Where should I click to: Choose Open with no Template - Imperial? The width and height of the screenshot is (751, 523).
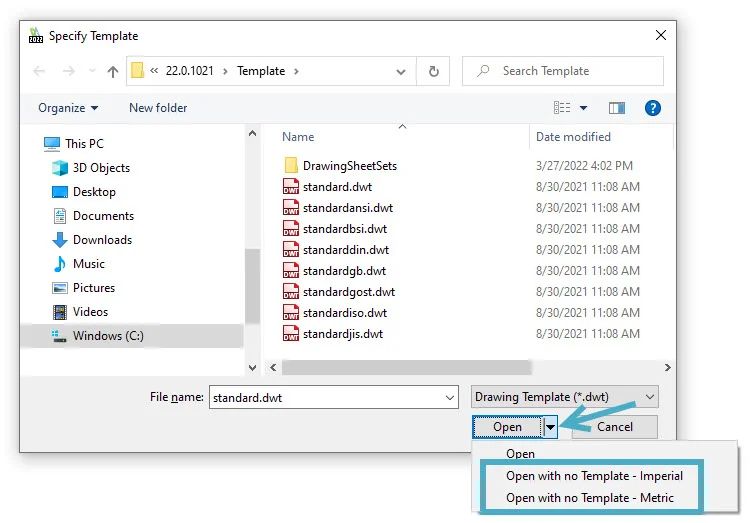(594, 476)
